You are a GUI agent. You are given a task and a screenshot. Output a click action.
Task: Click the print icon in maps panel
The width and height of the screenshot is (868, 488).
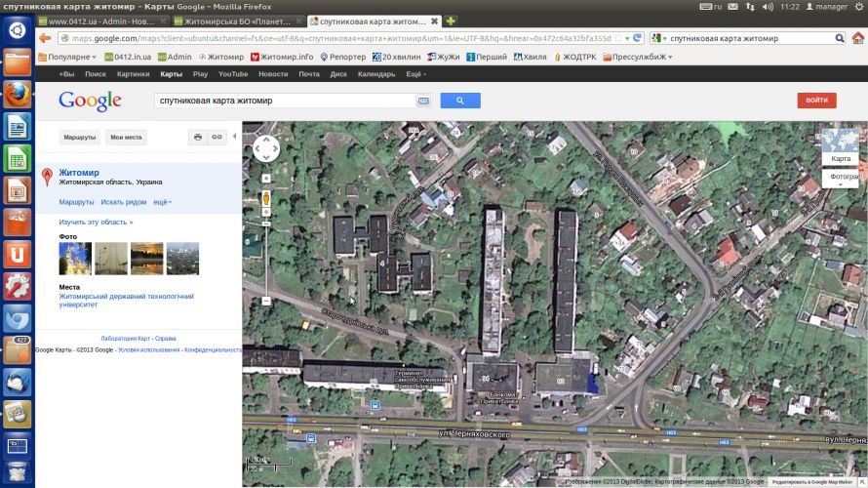tap(198, 137)
